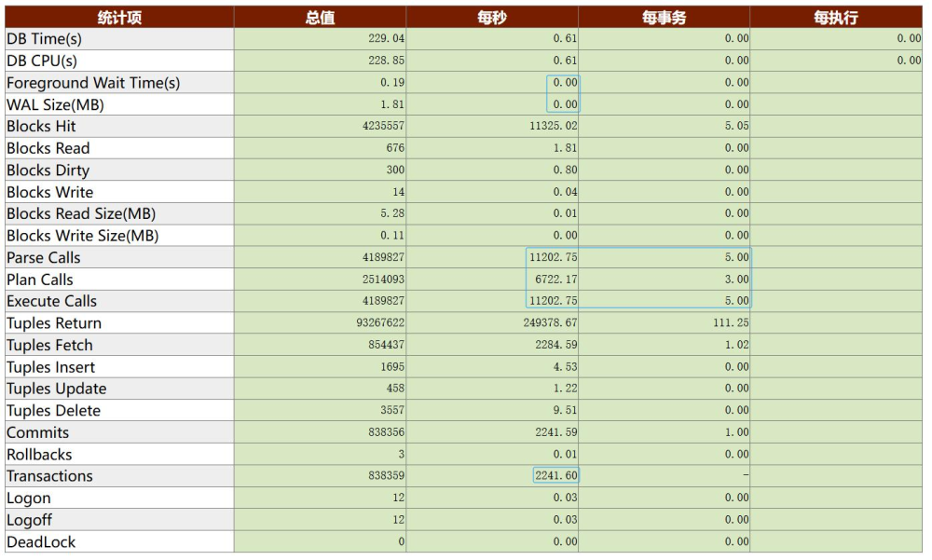Viewport: 932px width, 560px height.
Task: Click total value 458 for Tuples Update
Action: [395, 389]
